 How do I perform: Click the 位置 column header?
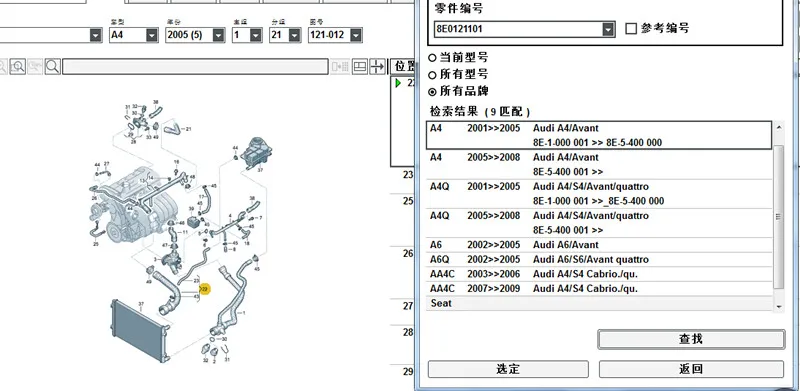[402, 66]
